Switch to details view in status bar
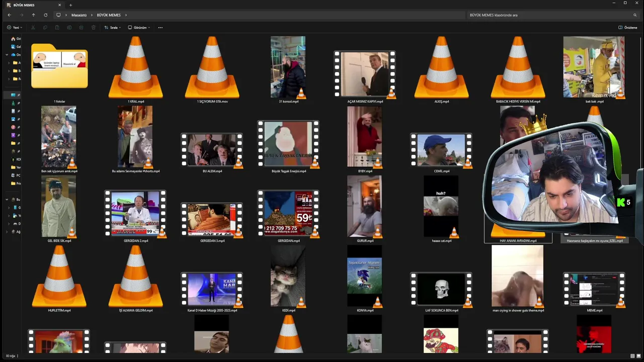The image size is (644, 362). pyautogui.click(x=632, y=356)
